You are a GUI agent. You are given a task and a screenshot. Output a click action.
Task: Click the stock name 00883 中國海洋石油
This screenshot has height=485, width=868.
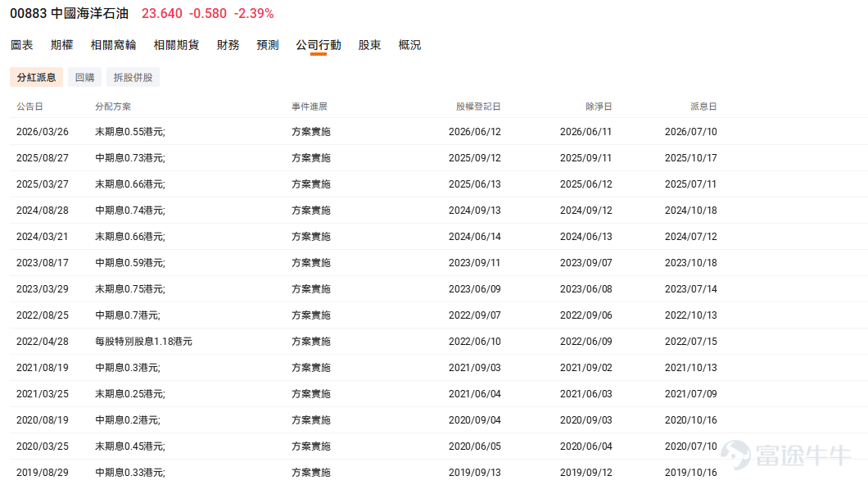pos(70,13)
